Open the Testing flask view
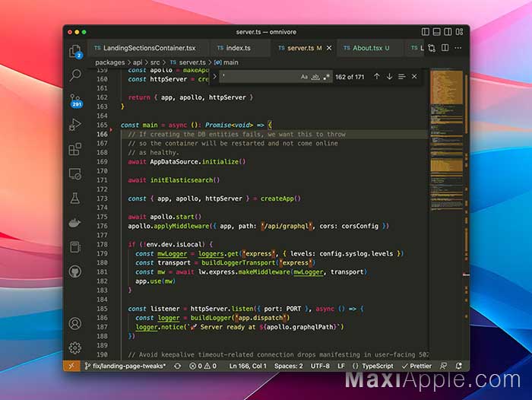This screenshot has width=532, height=400. coord(75,198)
